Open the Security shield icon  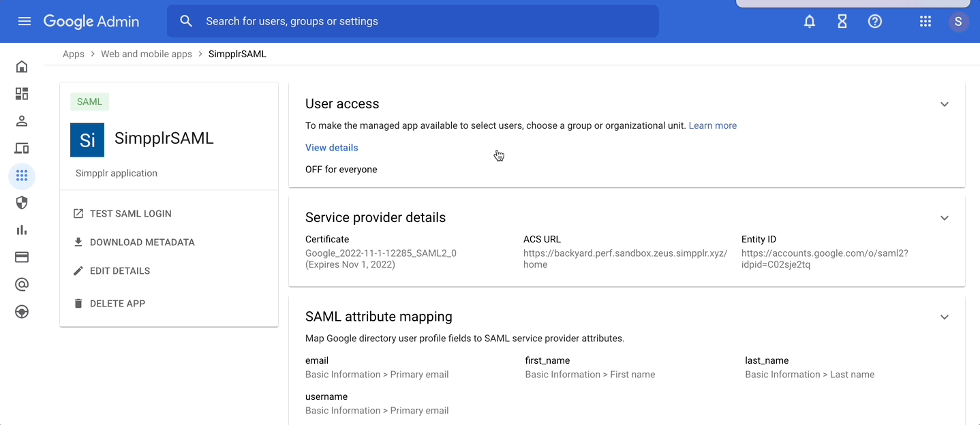[x=21, y=202]
